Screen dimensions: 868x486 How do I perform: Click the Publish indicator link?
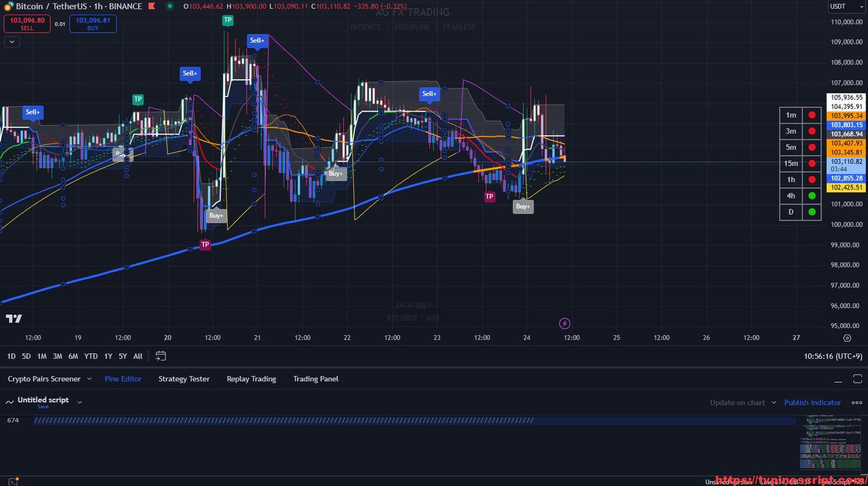(x=812, y=403)
